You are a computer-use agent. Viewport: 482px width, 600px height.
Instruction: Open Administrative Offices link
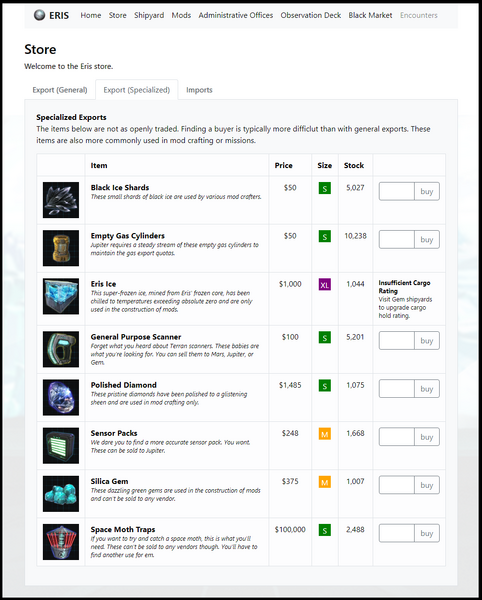tap(236, 15)
